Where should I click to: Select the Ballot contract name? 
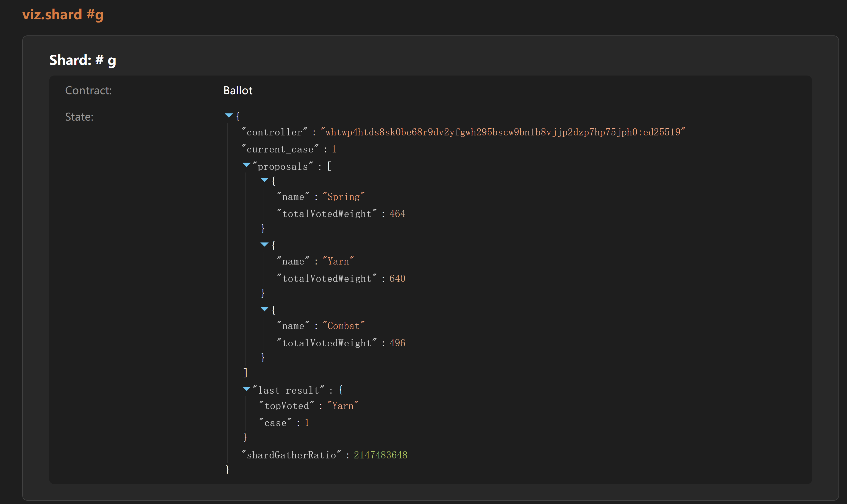tap(238, 90)
